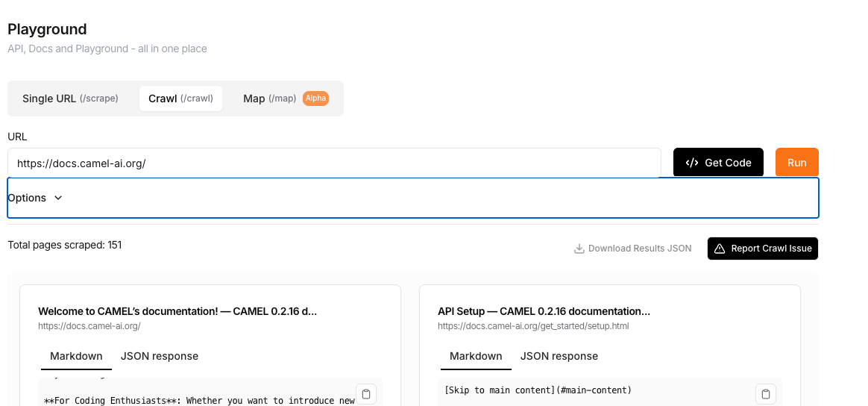Click the Get Code button
868x406 pixels.
(x=718, y=162)
